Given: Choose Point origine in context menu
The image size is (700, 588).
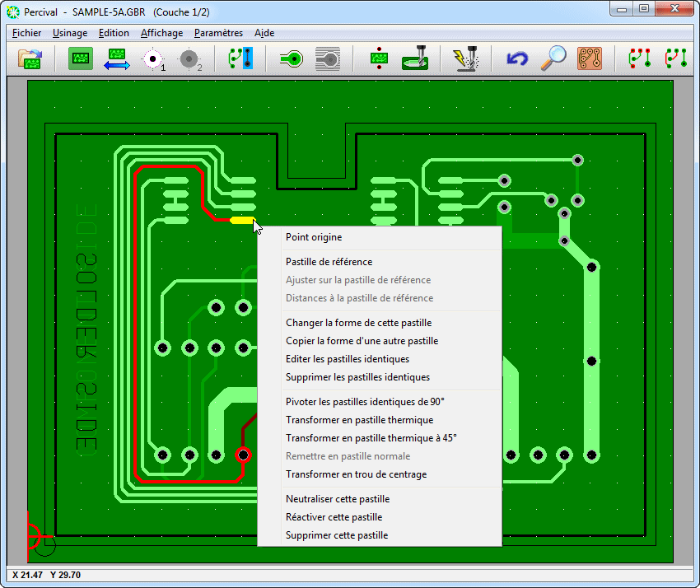Looking at the screenshot, I should coord(380,237).
